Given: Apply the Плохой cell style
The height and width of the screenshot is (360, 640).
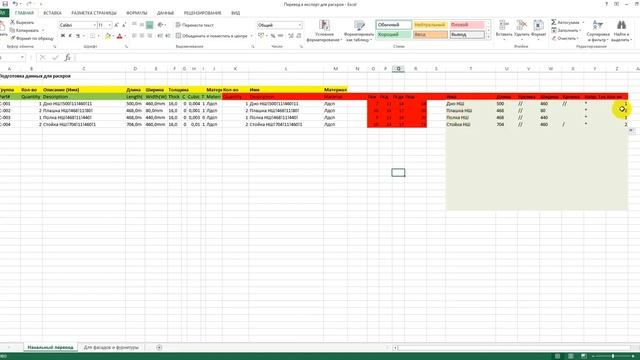Looking at the screenshot, I should pos(467,25).
